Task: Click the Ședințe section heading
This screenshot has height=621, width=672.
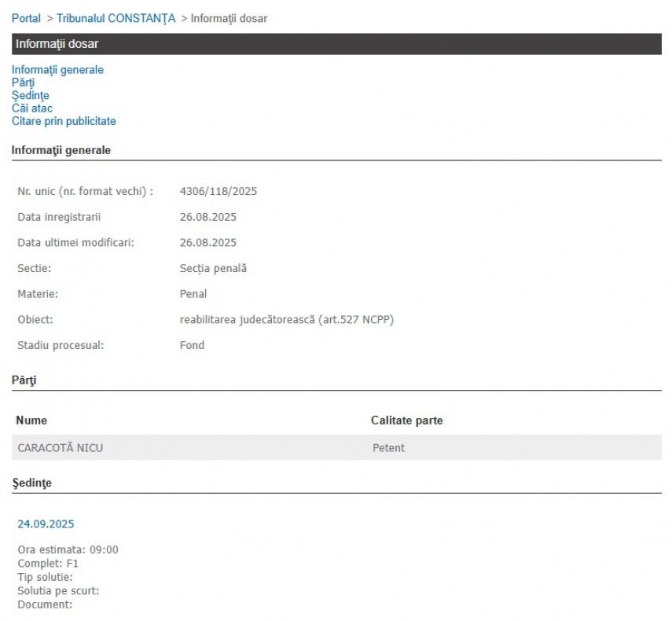Action: click(x=31, y=483)
